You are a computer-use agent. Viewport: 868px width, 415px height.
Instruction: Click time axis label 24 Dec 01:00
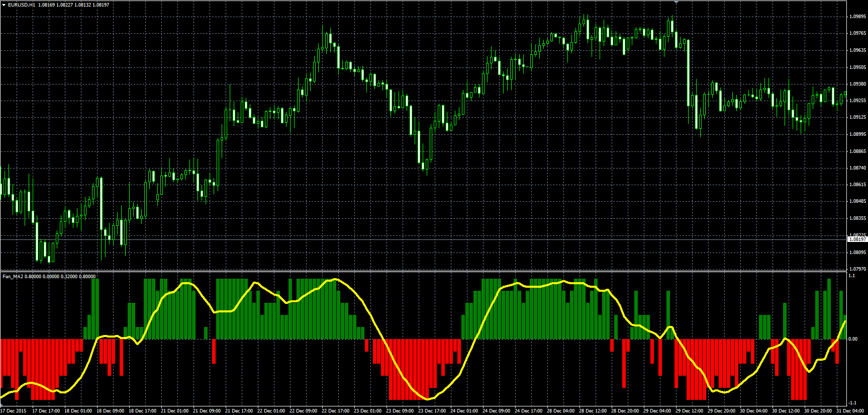(x=464, y=411)
